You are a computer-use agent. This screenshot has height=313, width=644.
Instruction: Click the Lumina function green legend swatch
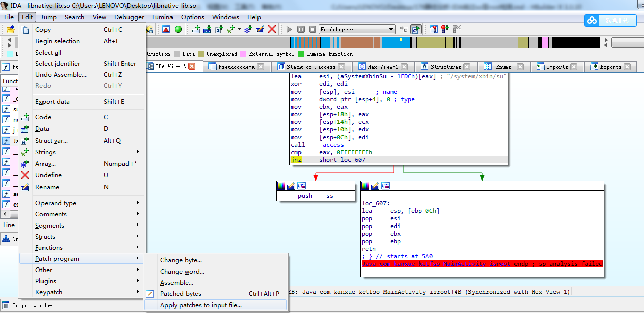(x=301, y=54)
